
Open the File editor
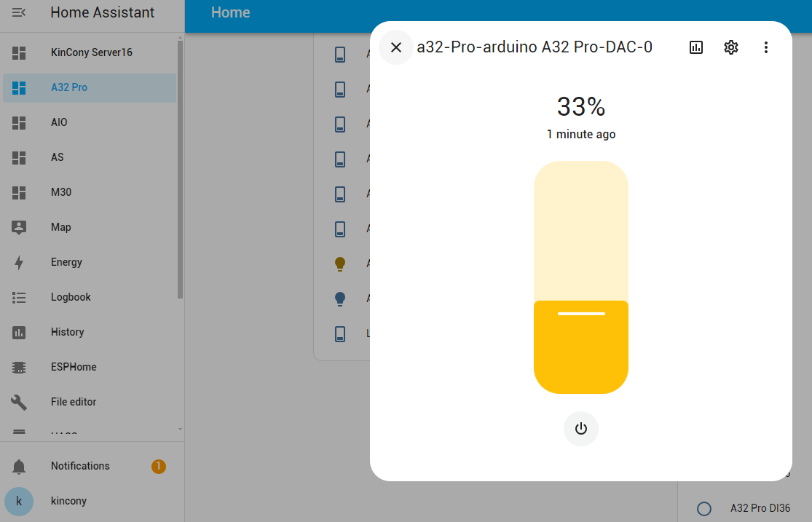73,402
